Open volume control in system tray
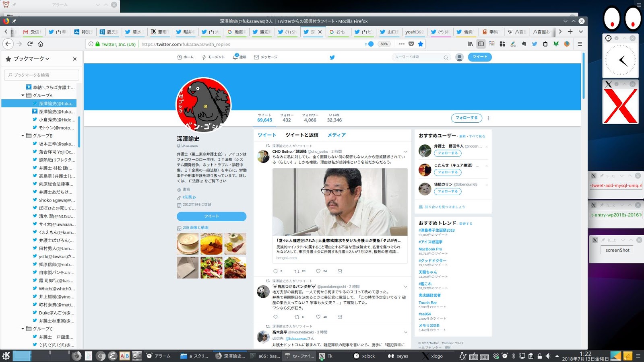644x362 pixels. pos(548,356)
